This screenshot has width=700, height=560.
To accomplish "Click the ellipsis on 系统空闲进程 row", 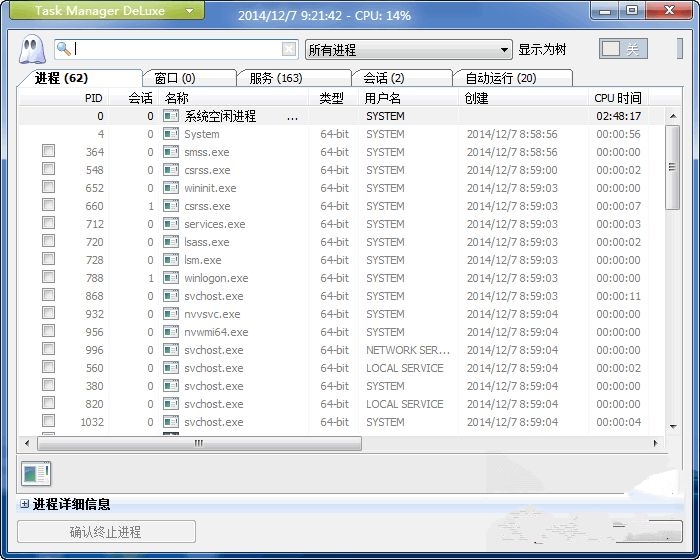I will [292, 118].
